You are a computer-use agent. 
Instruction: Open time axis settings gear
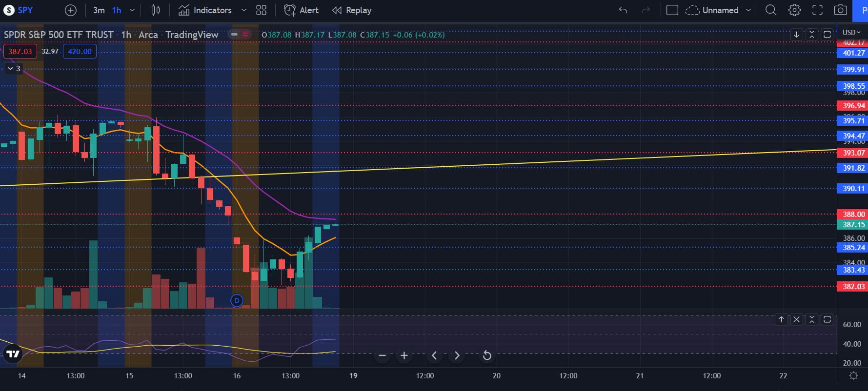click(853, 375)
